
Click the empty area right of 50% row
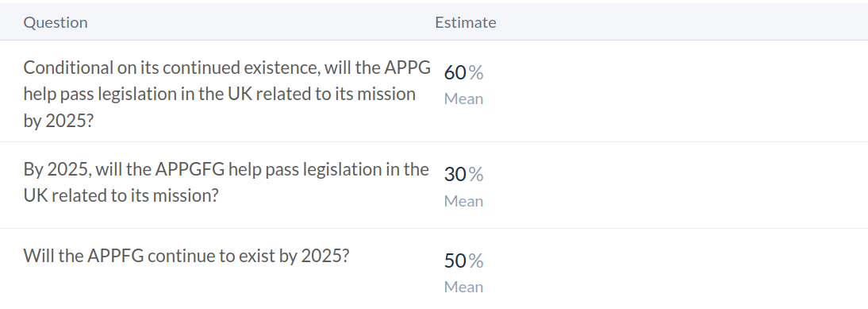tap(675, 269)
